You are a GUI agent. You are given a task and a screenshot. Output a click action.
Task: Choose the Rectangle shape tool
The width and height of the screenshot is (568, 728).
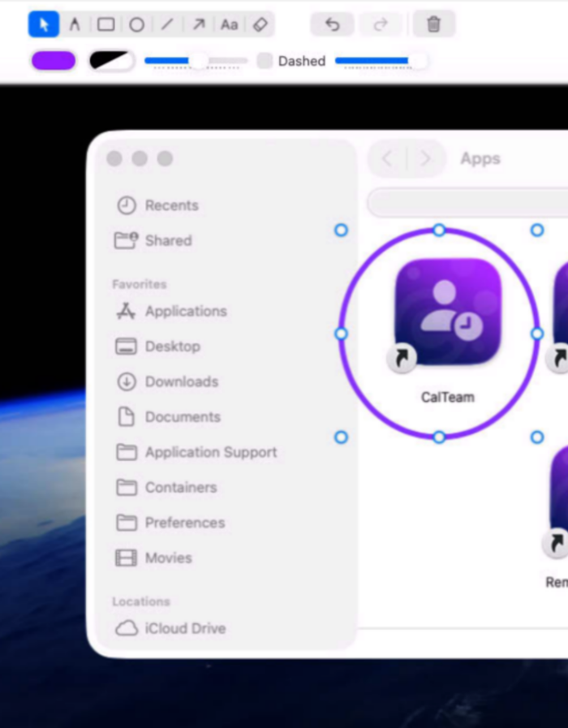click(105, 24)
